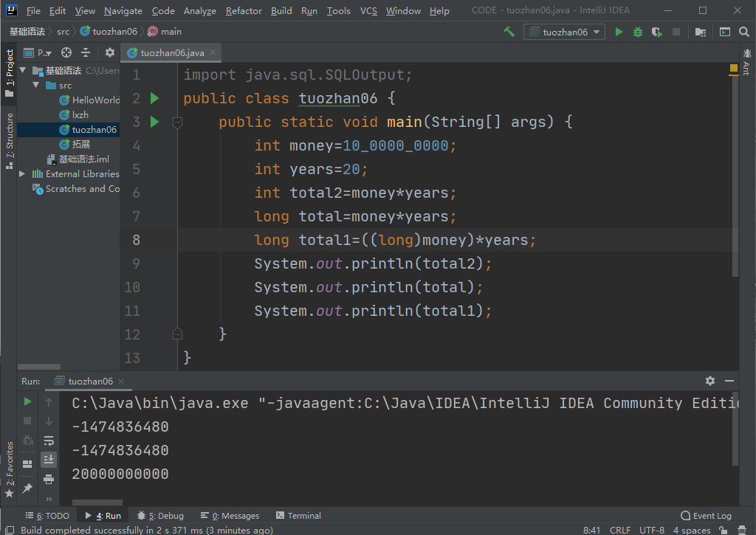Collapse all in the Project panel
The width and height of the screenshot is (756, 535).
[86, 52]
